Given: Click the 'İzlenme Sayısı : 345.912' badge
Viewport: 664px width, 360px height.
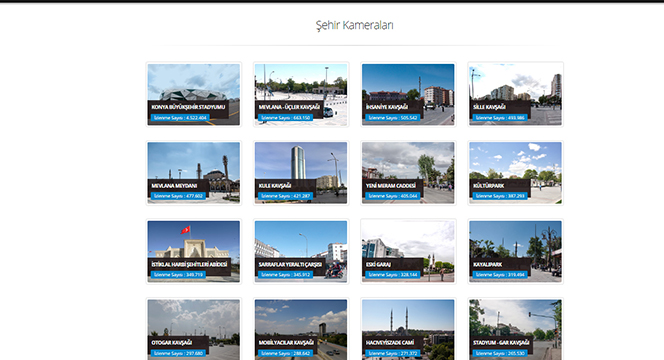Looking at the screenshot, I should click(285, 275).
